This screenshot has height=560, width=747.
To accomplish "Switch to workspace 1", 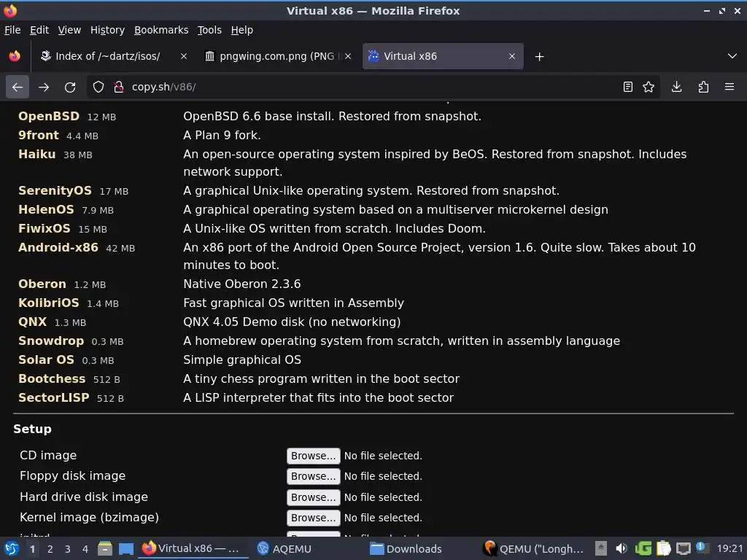I will coord(32,549).
